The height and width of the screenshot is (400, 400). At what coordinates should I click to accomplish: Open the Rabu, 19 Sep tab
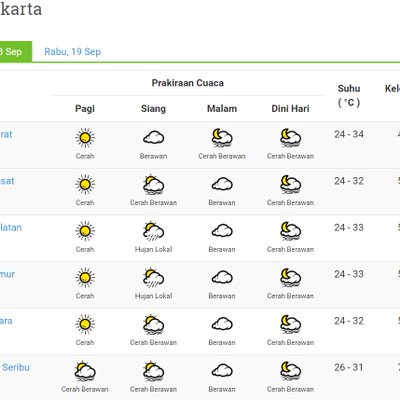pos(72,52)
